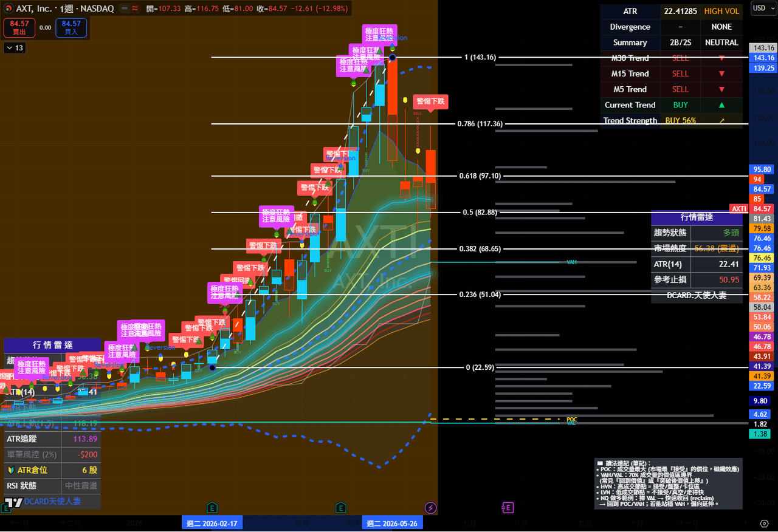
Task: Select the Fib level 0.786 (117.36) label
Action: [480, 124]
